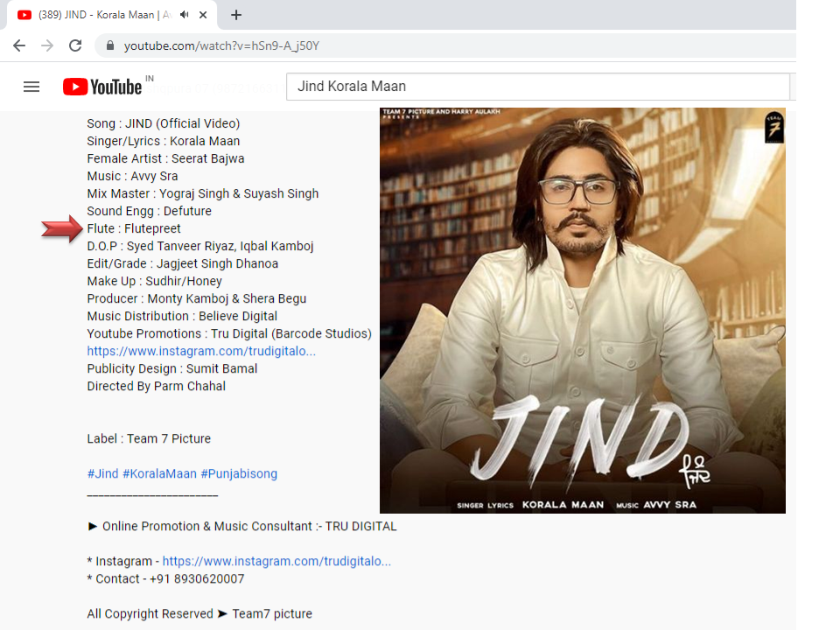Viewport: 840px width, 630px height.
Task: Click the browser forward arrow
Action: pos(47,45)
